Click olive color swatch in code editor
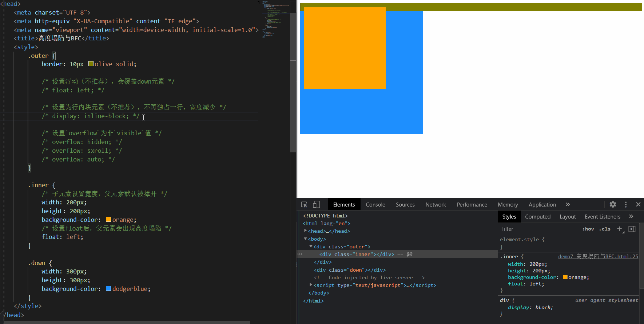 [91, 64]
